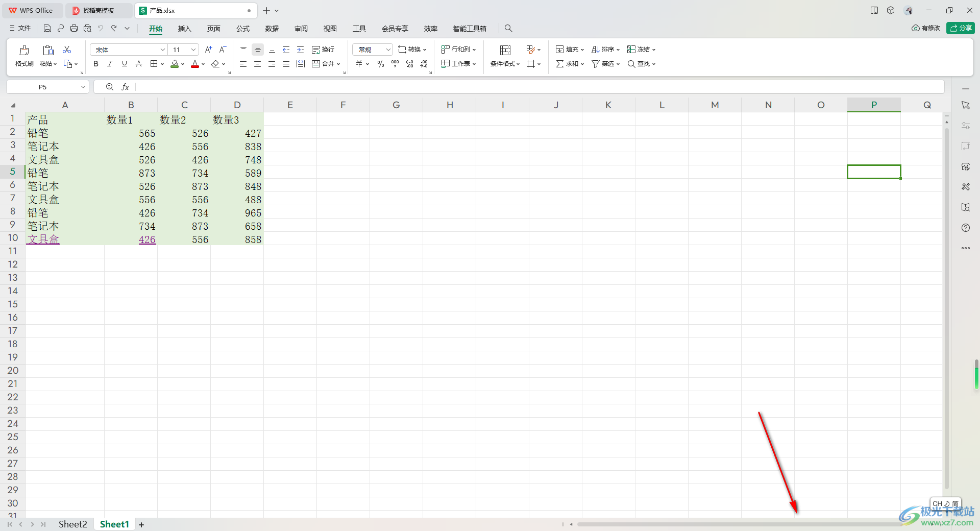Open the font name dropdown (宋体)
Image resolution: width=980 pixels, height=531 pixels.
pyautogui.click(x=163, y=50)
